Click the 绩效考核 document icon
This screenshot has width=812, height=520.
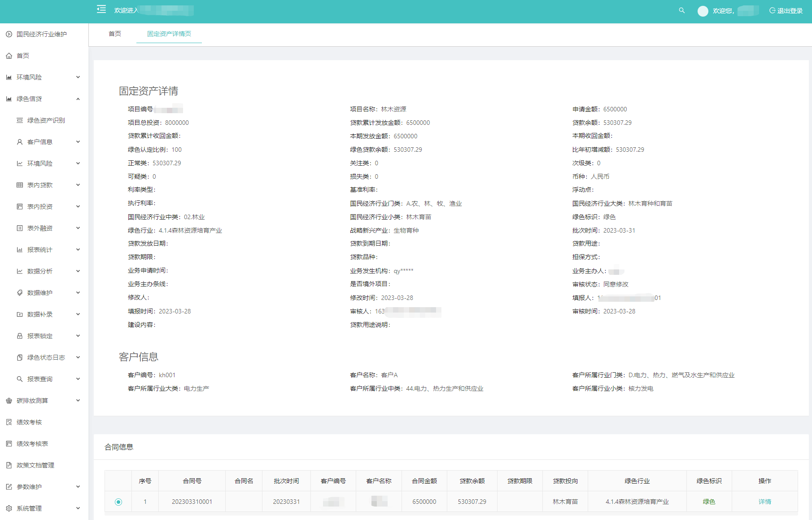click(9, 422)
